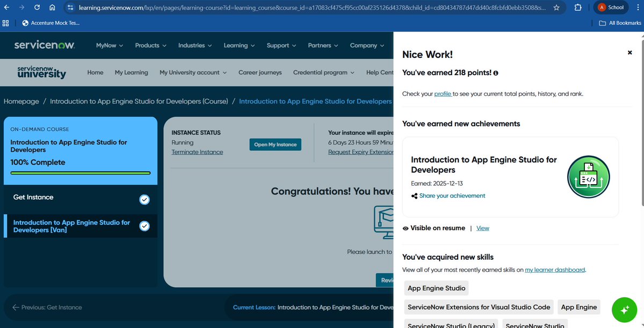
Task: Go to the university Home tab
Action: (x=95, y=72)
